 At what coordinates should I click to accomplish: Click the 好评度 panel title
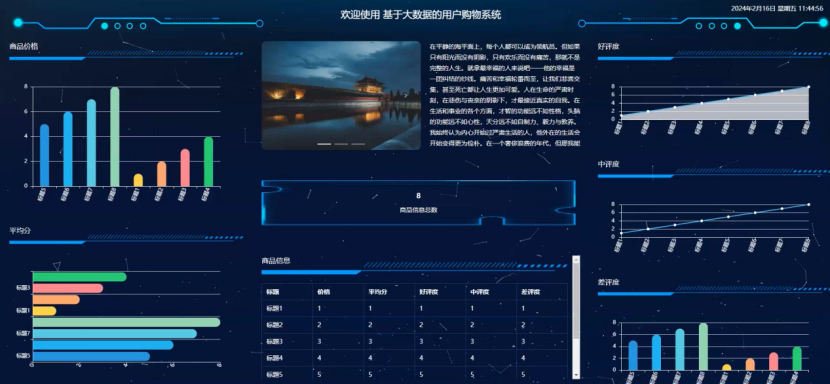click(x=609, y=46)
